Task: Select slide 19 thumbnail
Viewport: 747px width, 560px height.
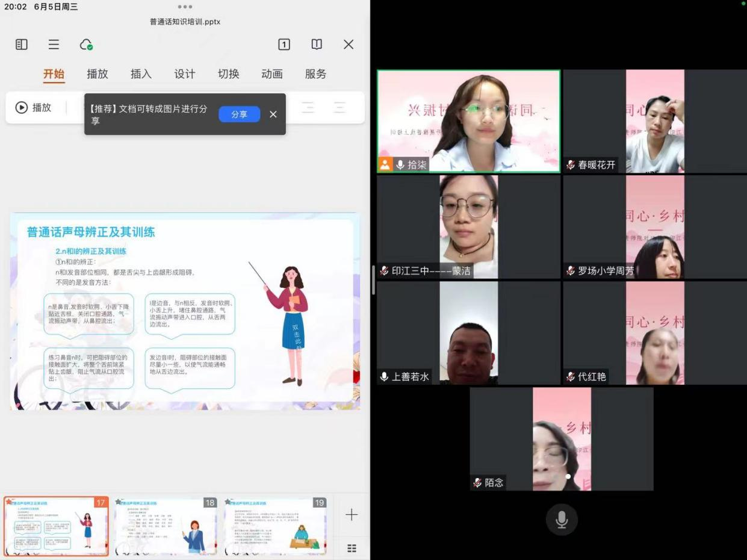Action: tap(276, 526)
